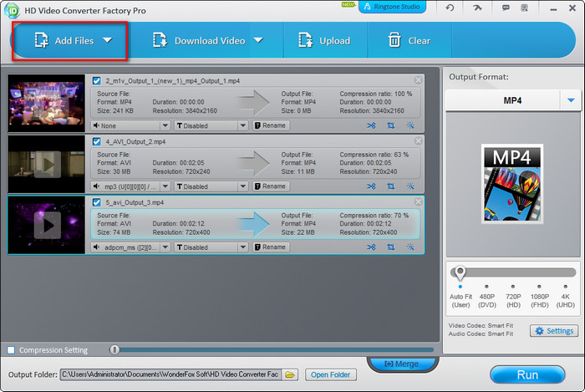Image resolution: width=585 pixels, height=392 pixels.
Task: Remove 5_avi_Output_3.mp4 with its X
Action: pyautogui.click(x=418, y=201)
